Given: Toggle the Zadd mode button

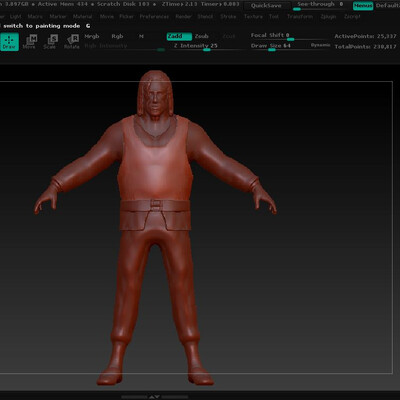Looking at the screenshot, I should coord(179,36).
